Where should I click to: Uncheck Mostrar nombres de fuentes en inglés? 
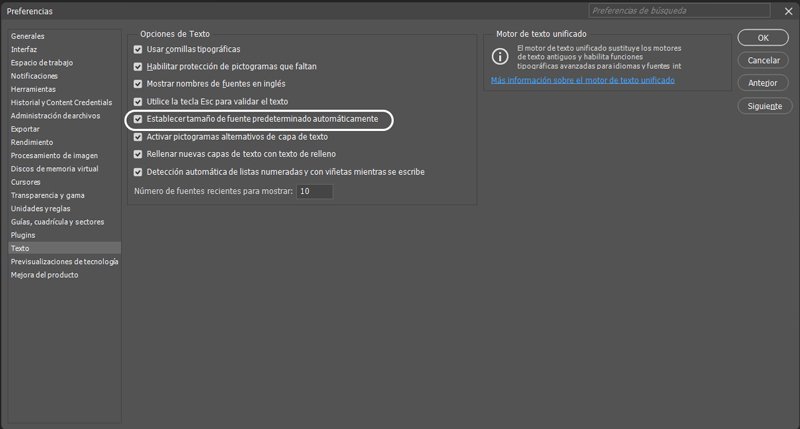138,84
